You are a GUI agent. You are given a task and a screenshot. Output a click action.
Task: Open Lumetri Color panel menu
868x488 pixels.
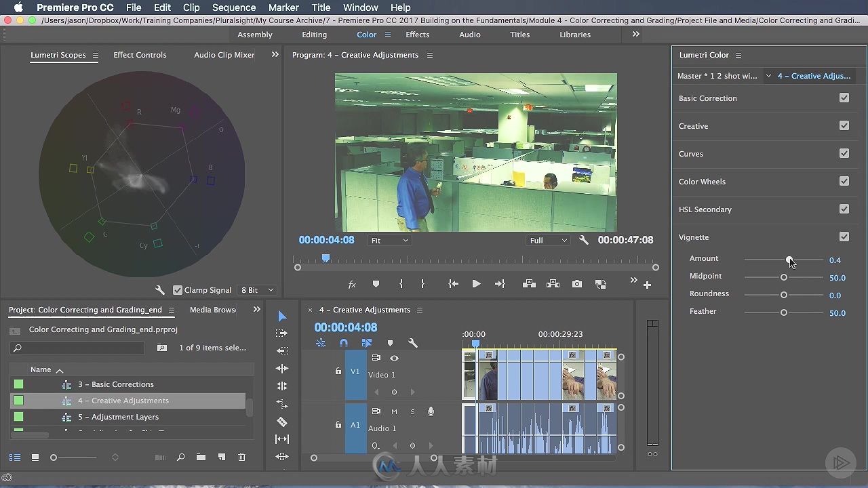pyautogui.click(x=738, y=55)
